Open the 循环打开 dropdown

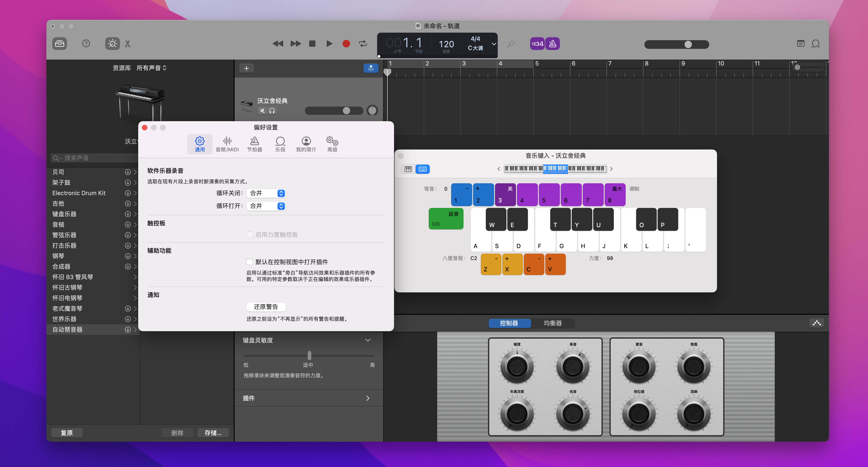point(266,206)
